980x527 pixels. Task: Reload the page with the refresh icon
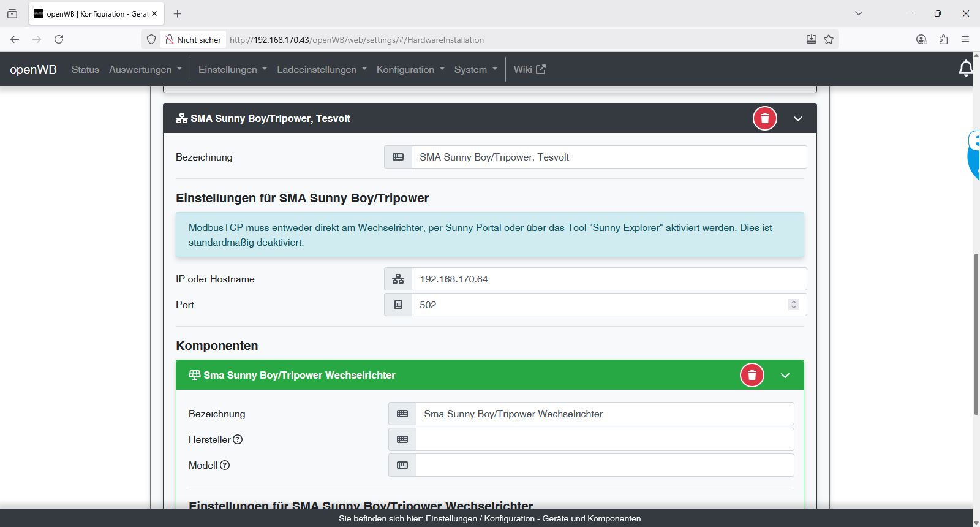pos(59,39)
